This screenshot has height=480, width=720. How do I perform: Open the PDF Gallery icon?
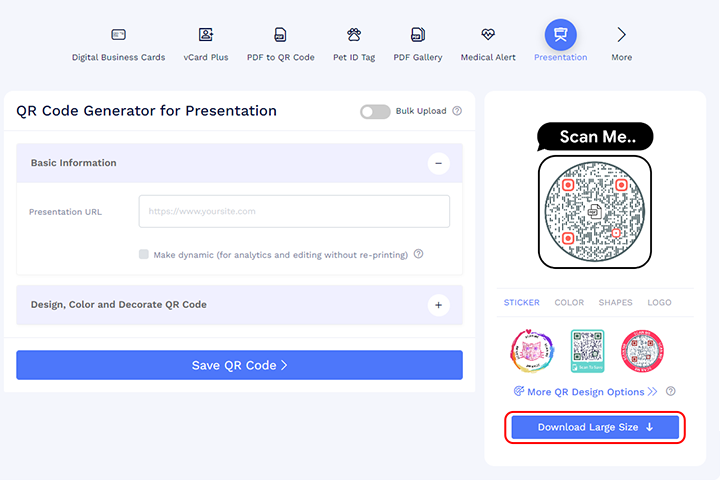[x=418, y=34]
